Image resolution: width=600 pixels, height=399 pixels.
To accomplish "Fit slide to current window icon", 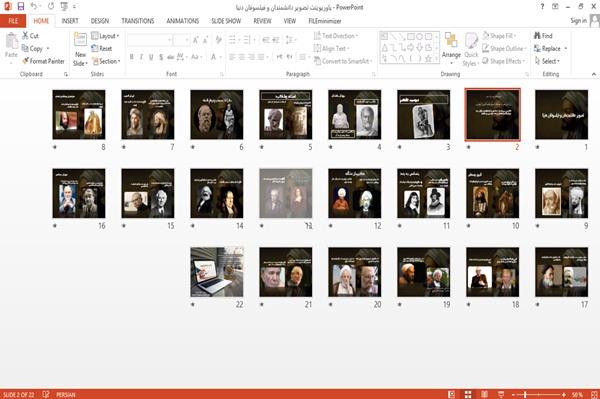I will 594,394.
